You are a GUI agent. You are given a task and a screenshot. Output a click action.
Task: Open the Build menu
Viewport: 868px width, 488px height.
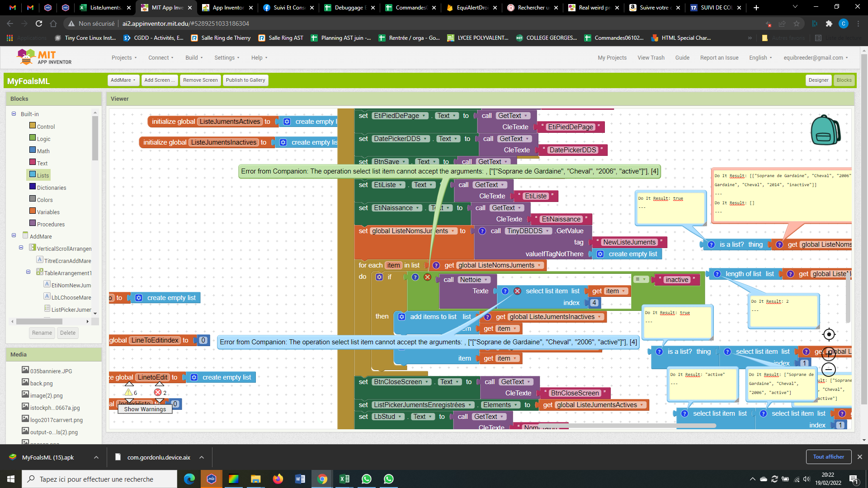[x=194, y=57]
